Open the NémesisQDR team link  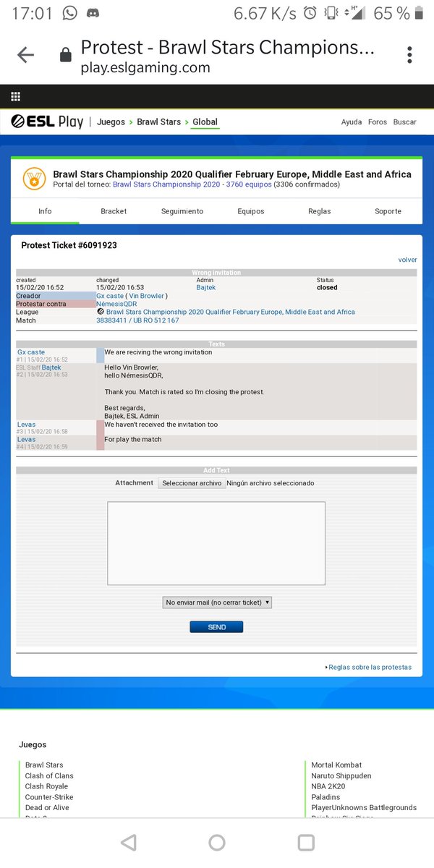(116, 304)
